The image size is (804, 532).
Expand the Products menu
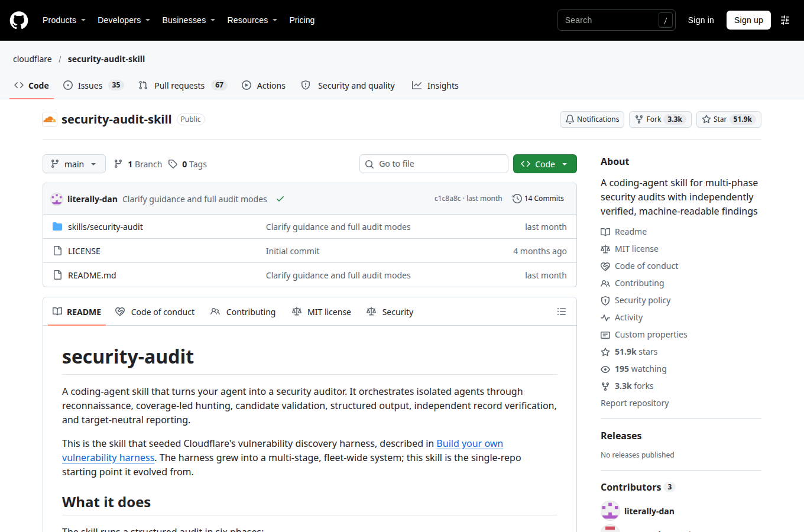(x=64, y=20)
